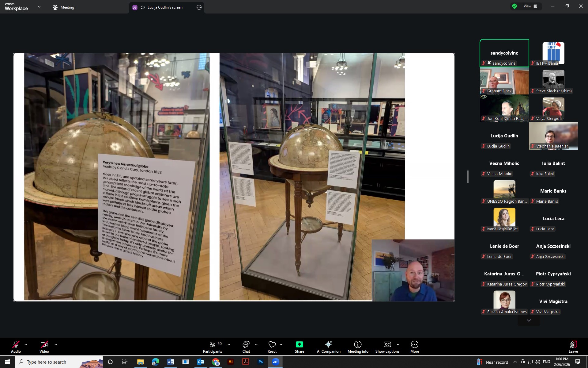The height and width of the screenshot is (368, 588).
Task: Open AI Companion
Action: point(328,347)
